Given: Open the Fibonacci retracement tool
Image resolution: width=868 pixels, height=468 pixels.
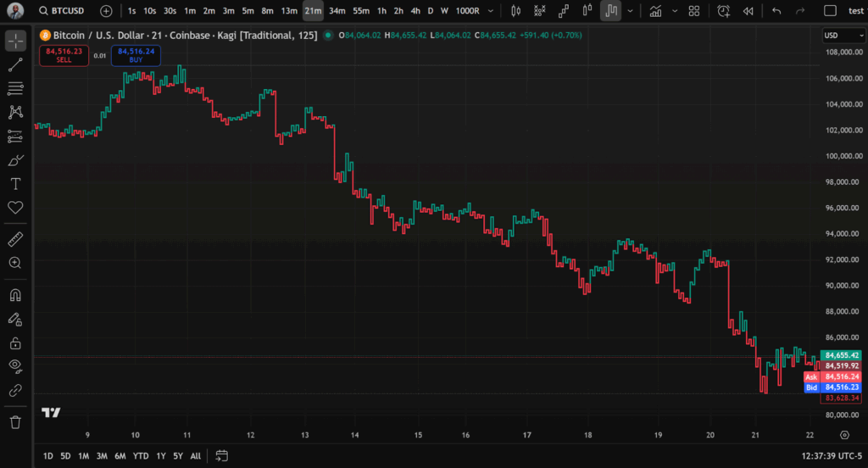Looking at the screenshot, I should pyautogui.click(x=15, y=89).
